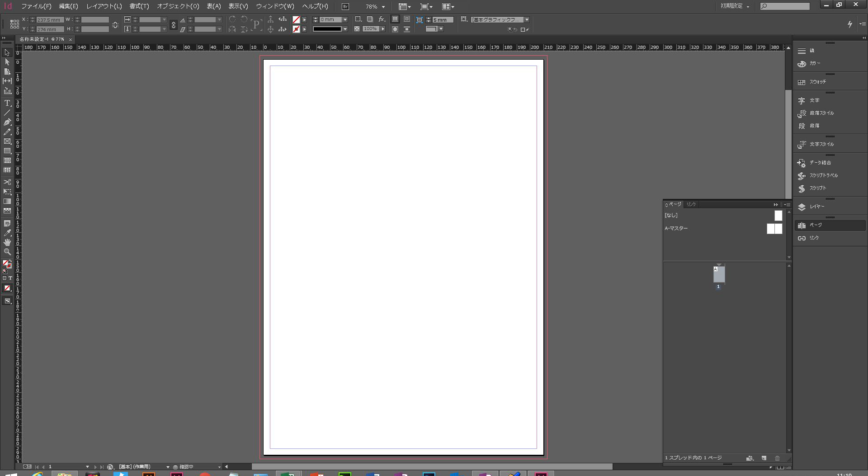Switch to the リンク tab in Pages panel
The width and height of the screenshot is (868, 476).
[691, 204]
